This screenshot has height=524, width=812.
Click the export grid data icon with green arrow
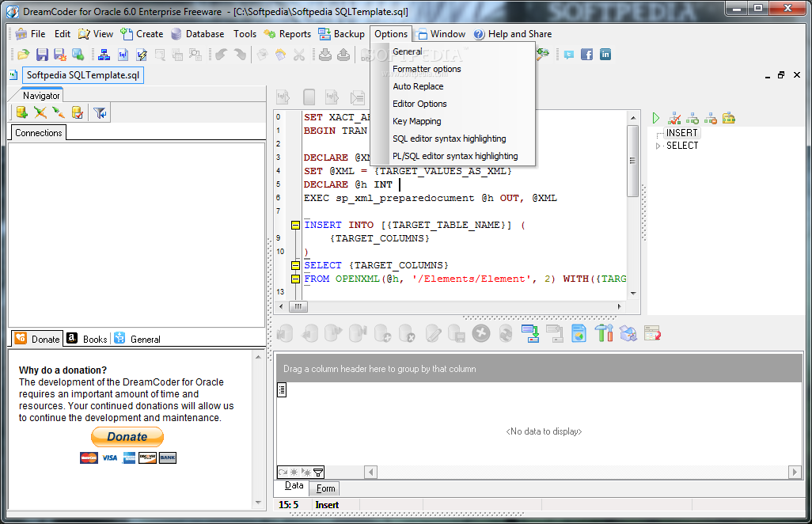(x=530, y=333)
